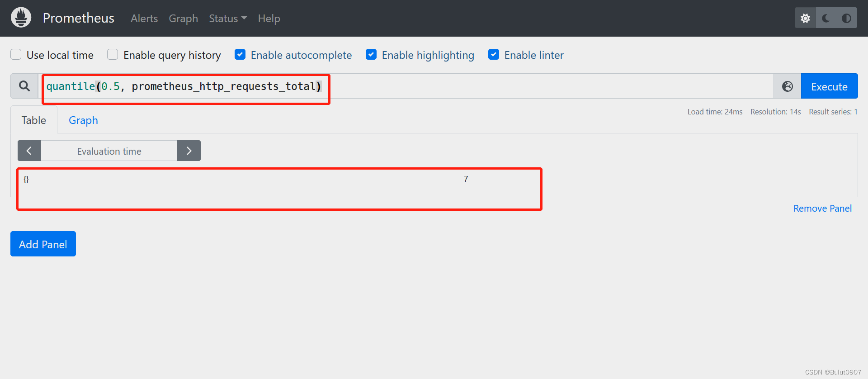This screenshot has width=868, height=379.
Task: Run the query with Execute
Action: click(x=829, y=86)
